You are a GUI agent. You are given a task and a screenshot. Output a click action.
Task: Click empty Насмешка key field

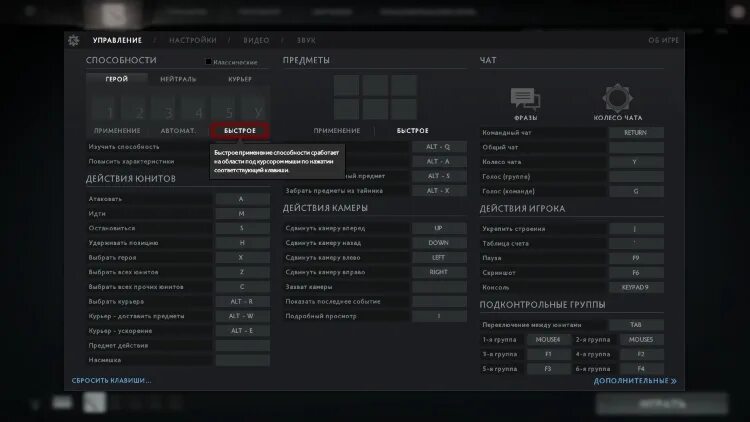pos(243,360)
